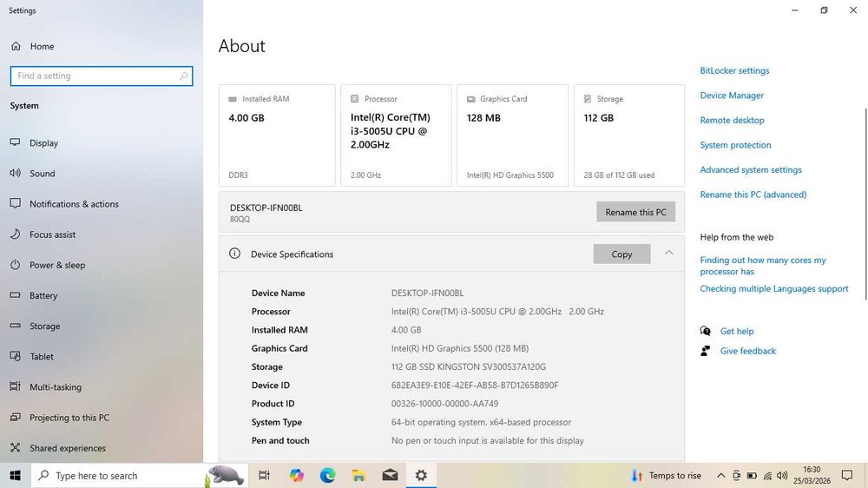
Task: Click the volume speaker tray icon
Action: [782, 475]
